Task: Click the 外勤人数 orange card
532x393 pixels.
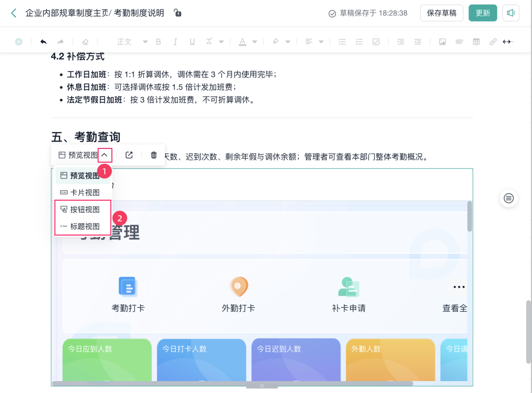Action: tap(390, 359)
